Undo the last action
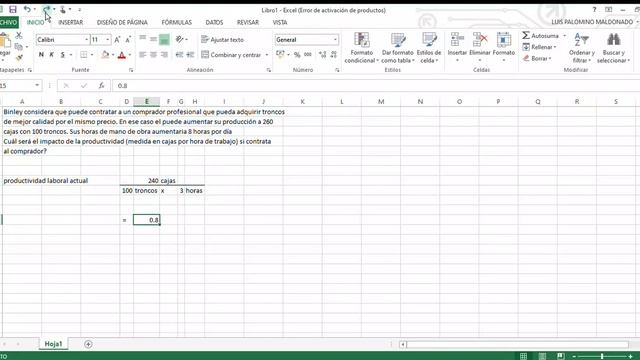This screenshot has height=360, width=640. [27, 9]
